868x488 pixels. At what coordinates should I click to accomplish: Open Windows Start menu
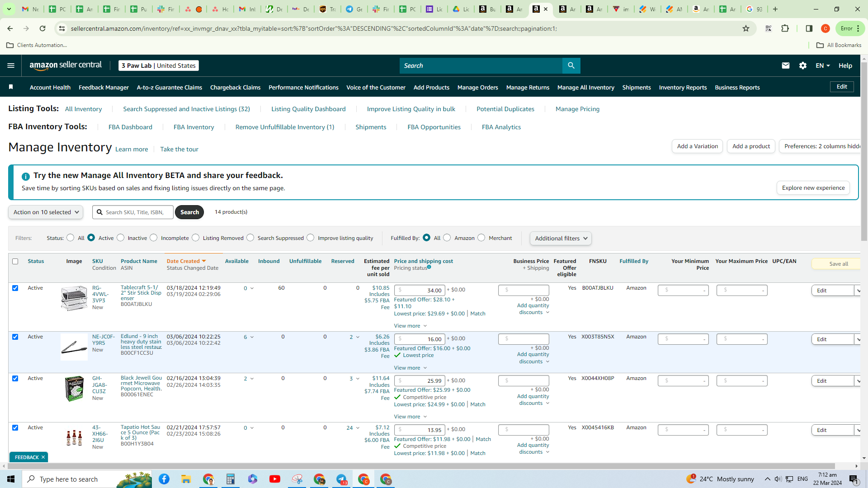pos(11,479)
